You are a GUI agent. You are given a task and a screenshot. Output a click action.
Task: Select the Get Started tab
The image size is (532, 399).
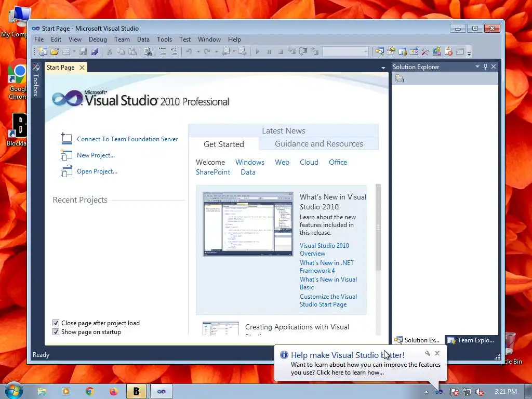[223, 144]
